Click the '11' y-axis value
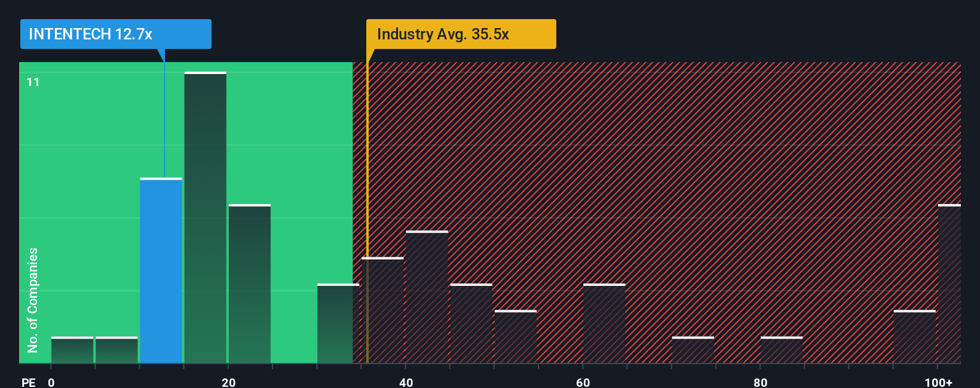Image resolution: width=980 pixels, height=388 pixels. (x=33, y=82)
